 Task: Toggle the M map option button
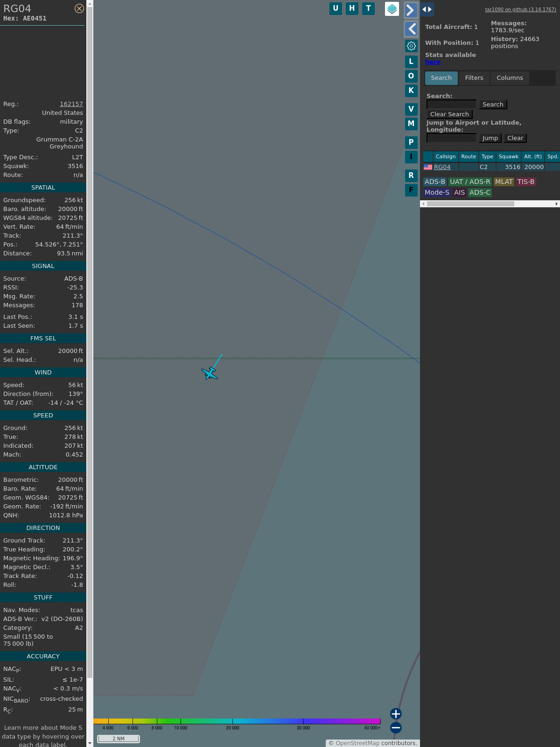[x=411, y=124]
